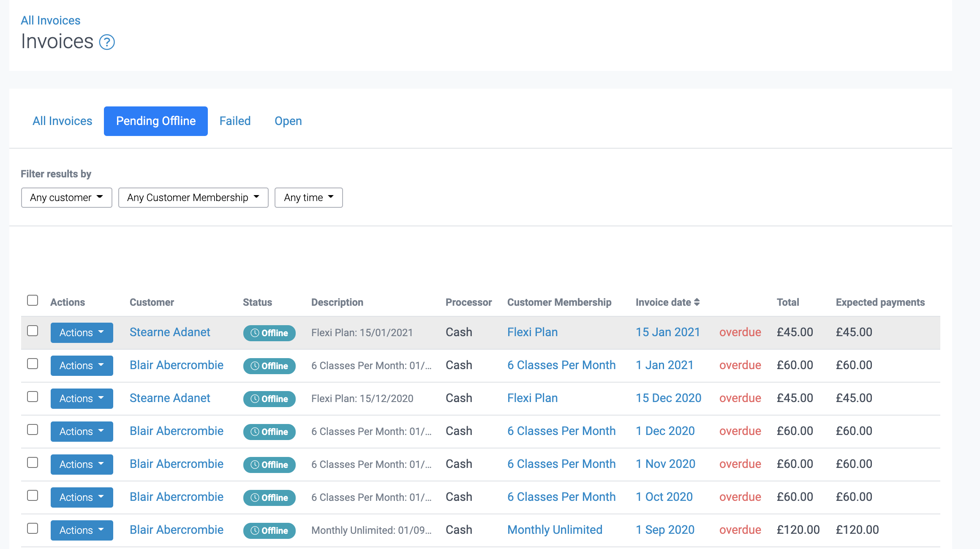Open the Monthly Unlimited membership link
The height and width of the screenshot is (549, 980).
[x=555, y=530]
